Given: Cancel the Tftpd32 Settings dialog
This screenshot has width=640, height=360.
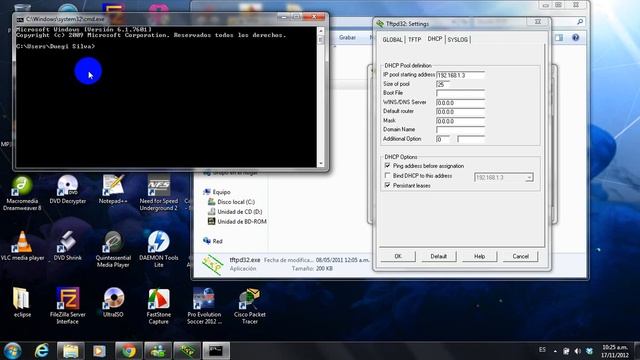Looking at the screenshot, I should [x=520, y=256].
